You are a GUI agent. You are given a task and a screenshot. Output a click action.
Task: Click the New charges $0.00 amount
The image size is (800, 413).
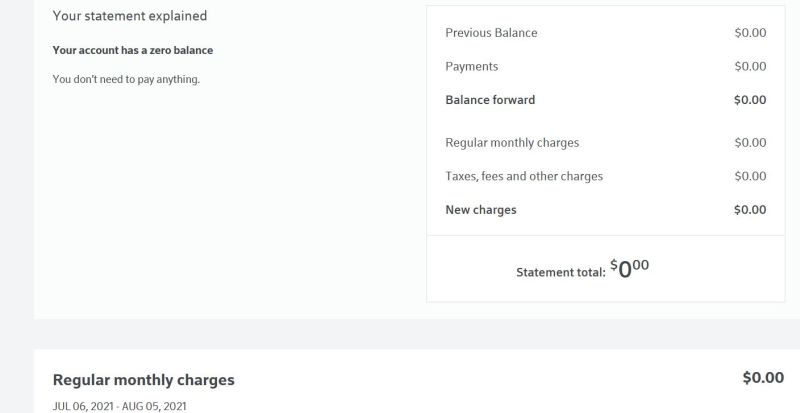750,210
